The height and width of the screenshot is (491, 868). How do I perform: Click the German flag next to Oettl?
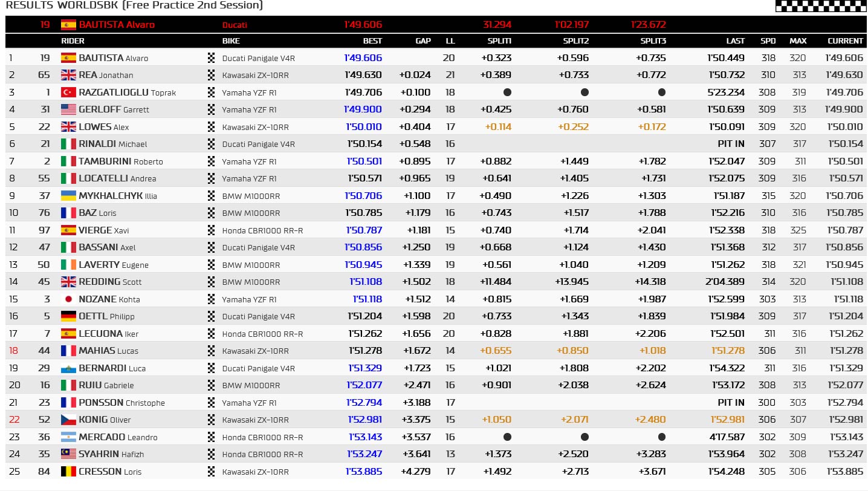[x=68, y=316]
